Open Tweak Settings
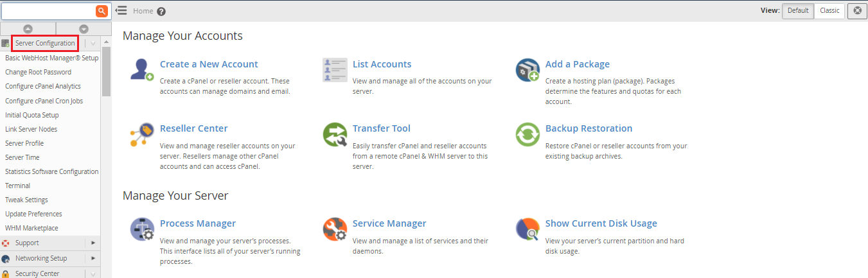This screenshot has height=278, width=868. [x=26, y=200]
